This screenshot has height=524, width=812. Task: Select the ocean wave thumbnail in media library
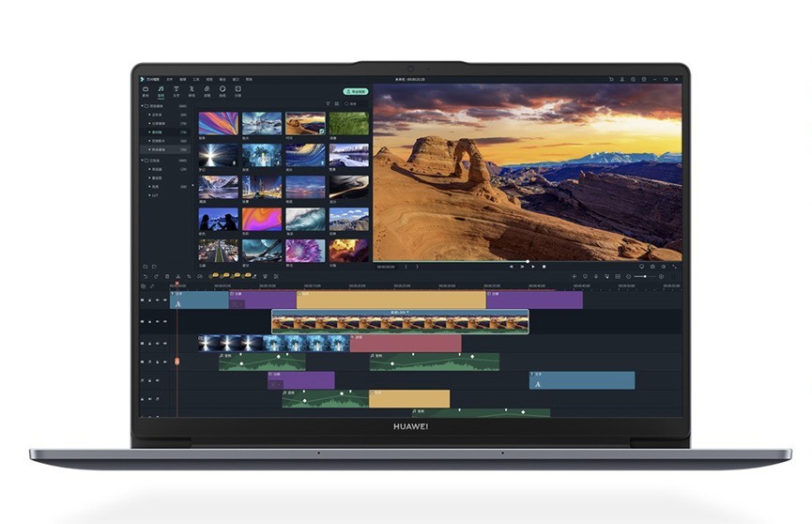coord(305,218)
